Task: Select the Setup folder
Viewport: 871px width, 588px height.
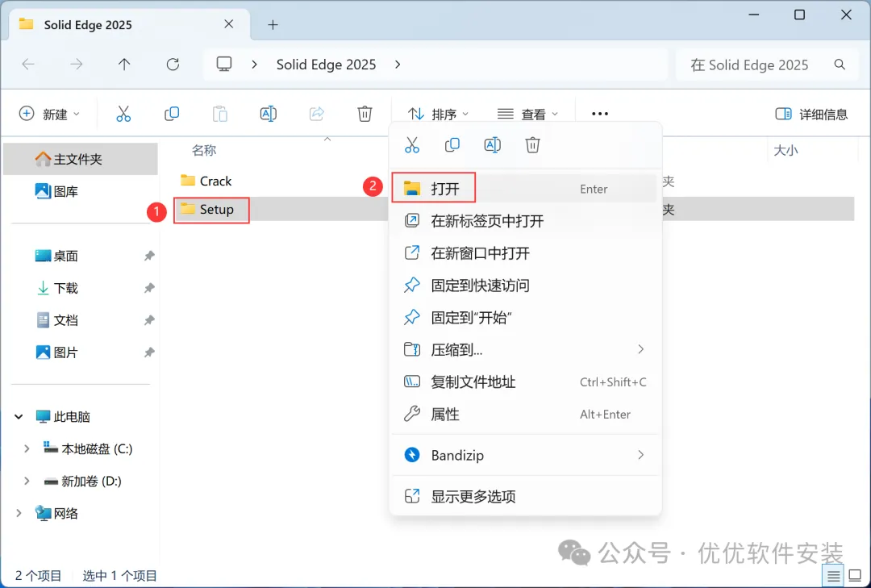Action: (x=206, y=209)
